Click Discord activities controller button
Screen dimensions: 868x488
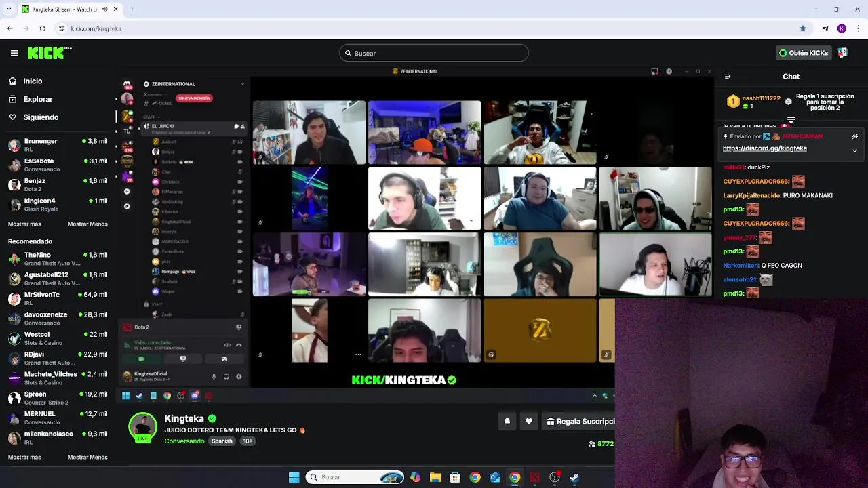click(x=224, y=359)
